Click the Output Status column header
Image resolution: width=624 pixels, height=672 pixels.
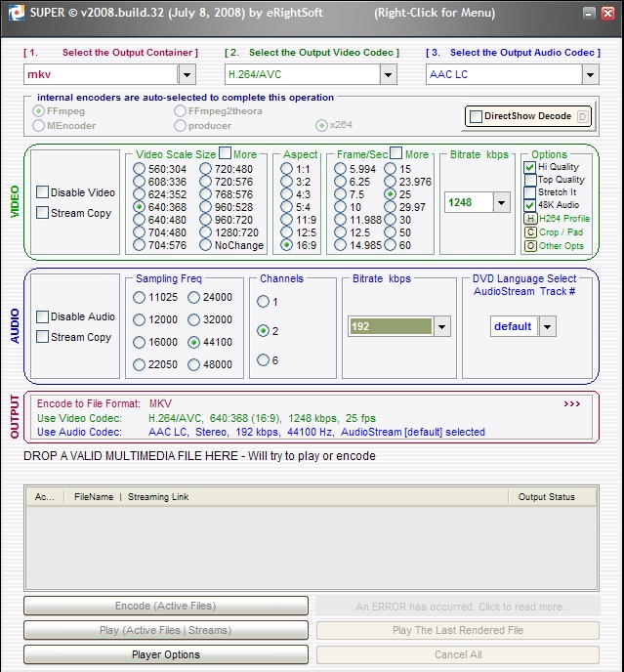tap(547, 497)
